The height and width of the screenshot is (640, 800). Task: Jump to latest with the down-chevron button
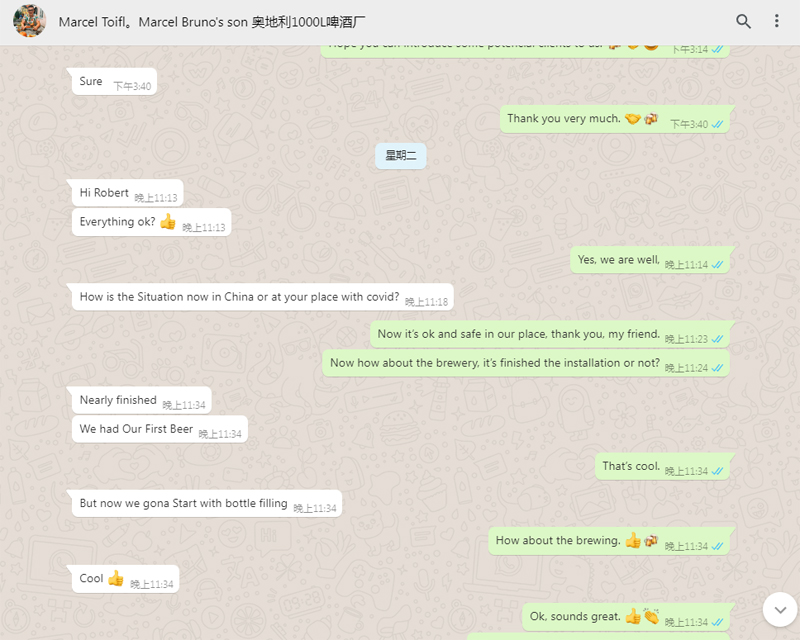point(780,609)
